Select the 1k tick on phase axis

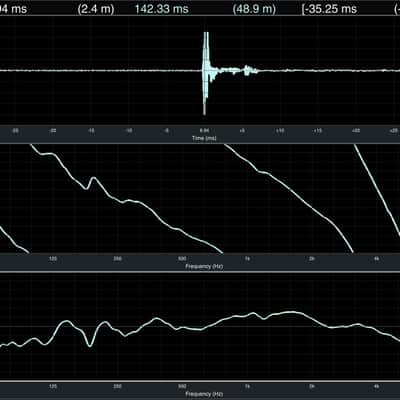[247, 258]
